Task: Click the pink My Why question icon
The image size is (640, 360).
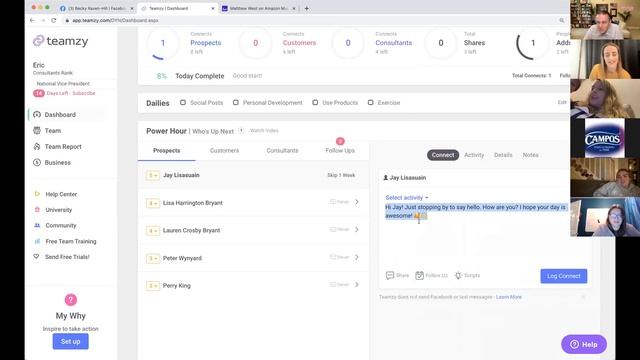Action: click(x=71, y=300)
